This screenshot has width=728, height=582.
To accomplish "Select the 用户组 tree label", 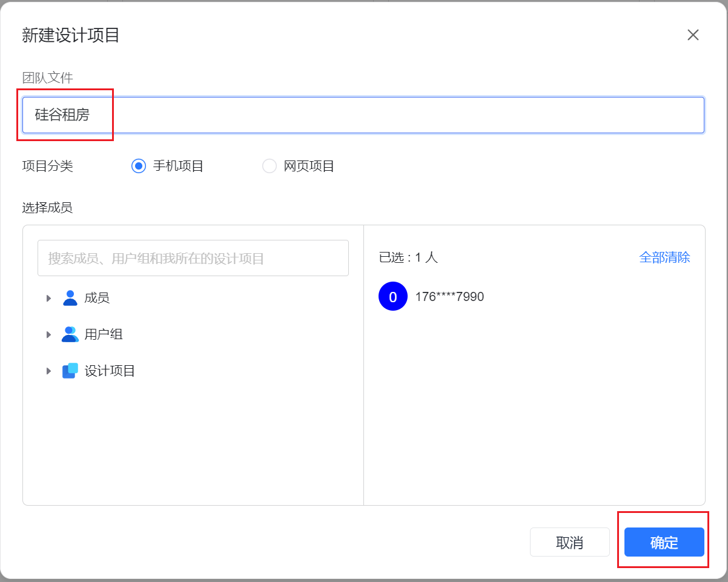I will pos(104,334).
